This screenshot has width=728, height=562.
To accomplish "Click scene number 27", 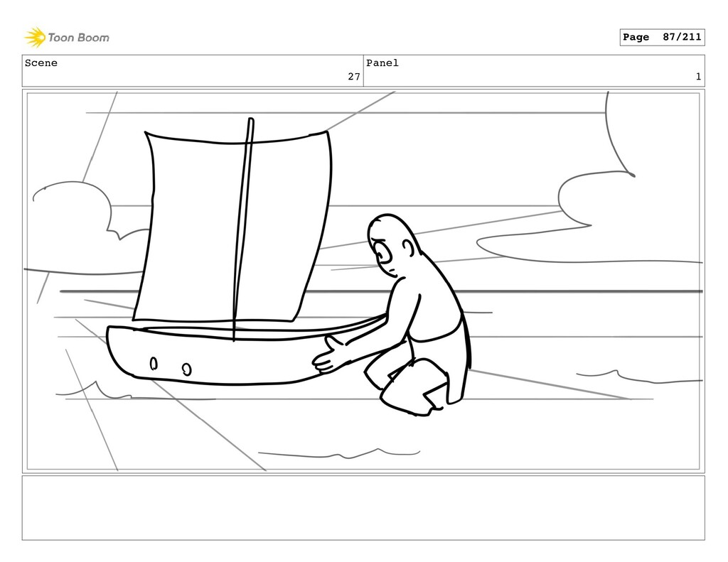I will pyautogui.click(x=354, y=77).
